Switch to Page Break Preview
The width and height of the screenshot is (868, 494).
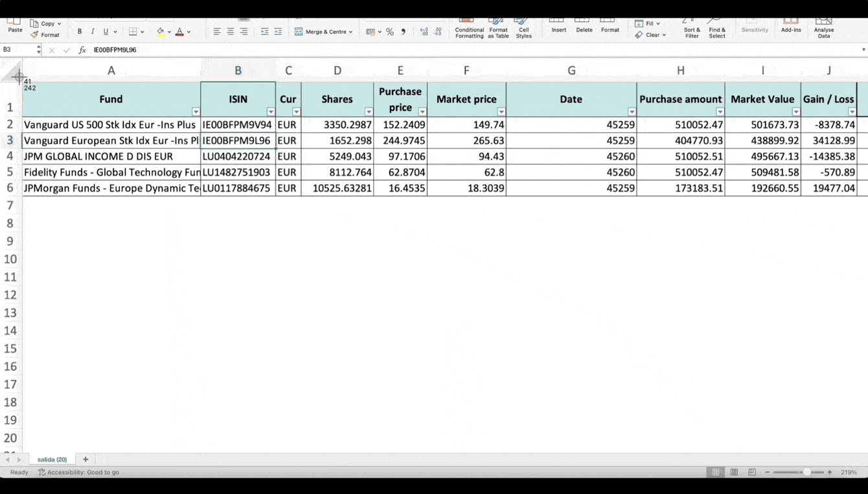[x=752, y=472]
